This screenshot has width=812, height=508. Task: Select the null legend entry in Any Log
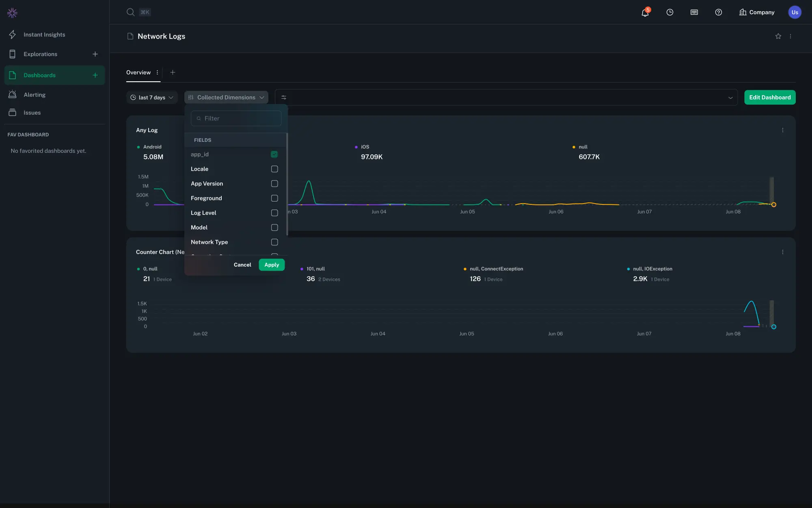(x=580, y=147)
